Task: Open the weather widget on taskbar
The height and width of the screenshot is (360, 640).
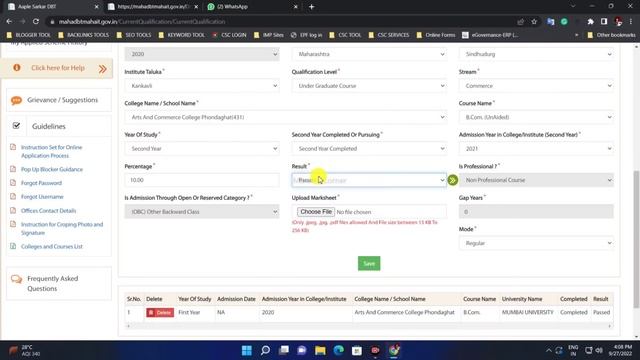Action: [x=26, y=350]
